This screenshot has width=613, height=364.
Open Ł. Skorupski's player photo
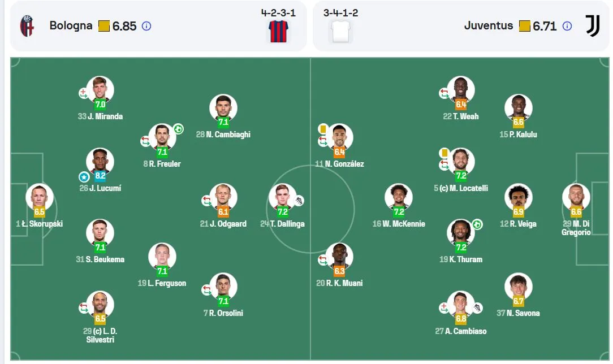tap(40, 197)
